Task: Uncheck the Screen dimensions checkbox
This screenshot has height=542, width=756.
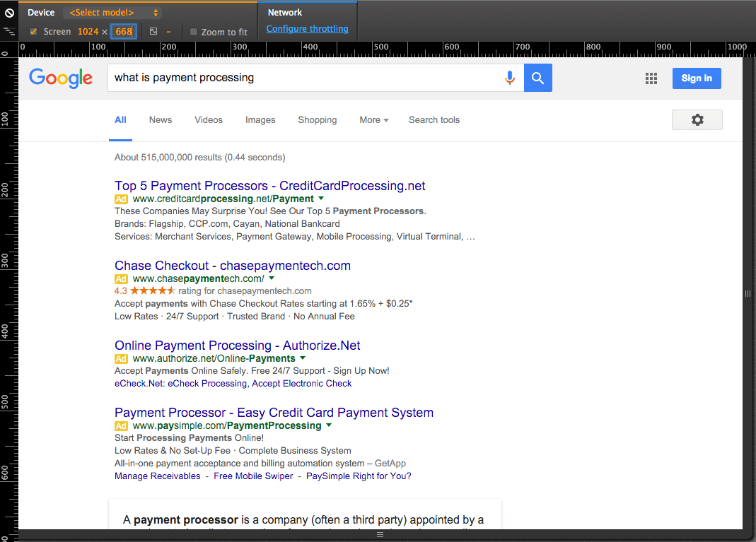Action: (33, 32)
